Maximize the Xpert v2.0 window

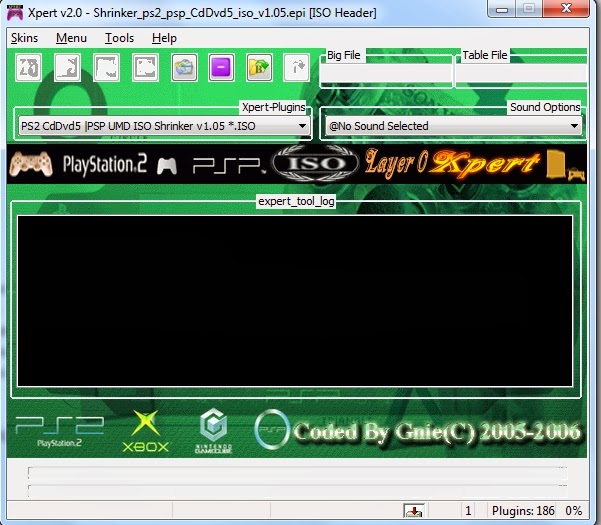pos(529,9)
